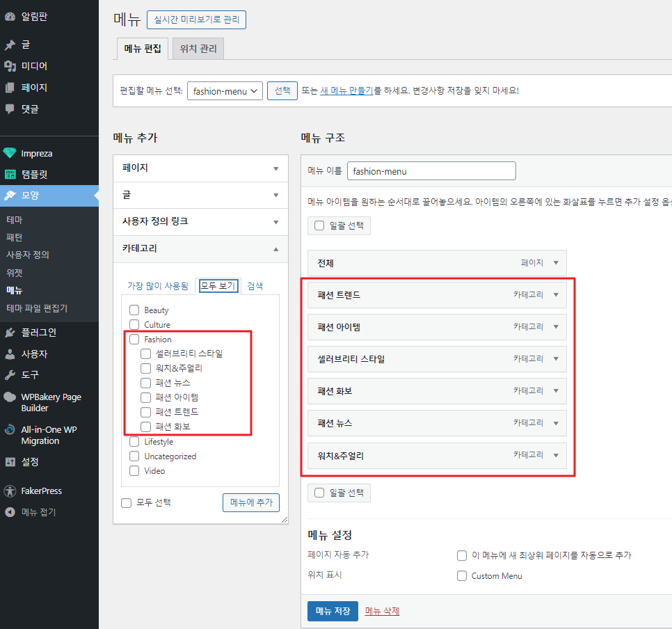Image resolution: width=672 pixels, height=629 pixels.
Task: Save with the 메뉴 저장 button
Action: [333, 611]
